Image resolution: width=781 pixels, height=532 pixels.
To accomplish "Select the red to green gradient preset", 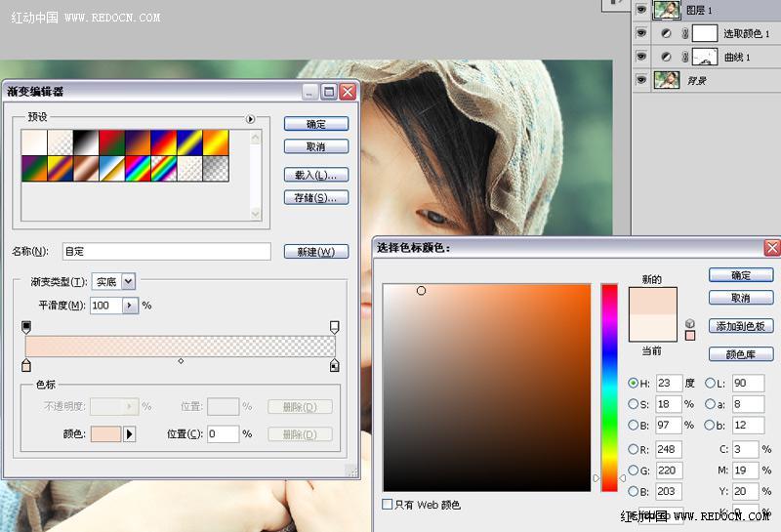I will 112,143.
